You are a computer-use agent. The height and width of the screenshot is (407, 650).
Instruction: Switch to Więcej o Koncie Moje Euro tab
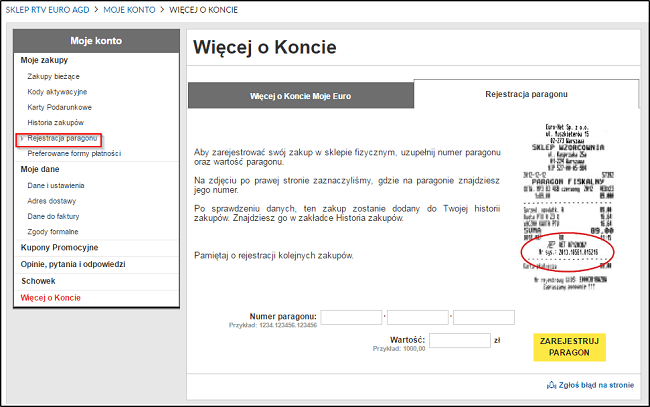pyautogui.click(x=300, y=96)
